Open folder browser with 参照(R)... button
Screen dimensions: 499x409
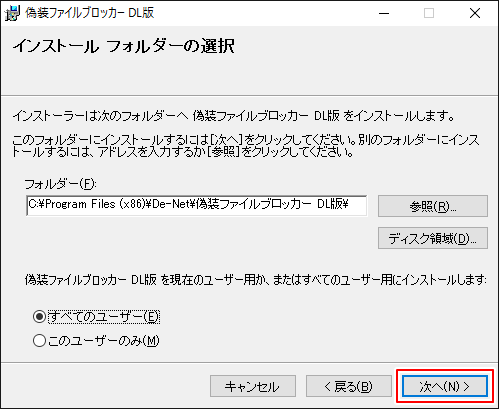(433, 206)
